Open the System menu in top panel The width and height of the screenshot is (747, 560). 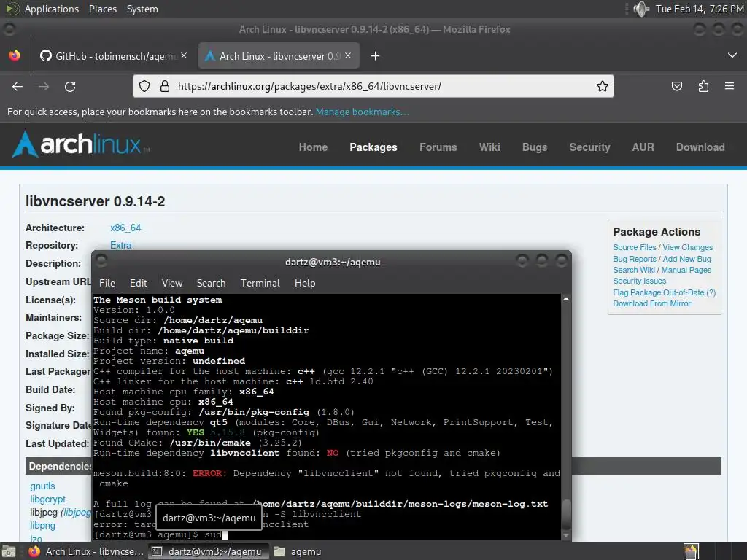pyautogui.click(x=142, y=9)
